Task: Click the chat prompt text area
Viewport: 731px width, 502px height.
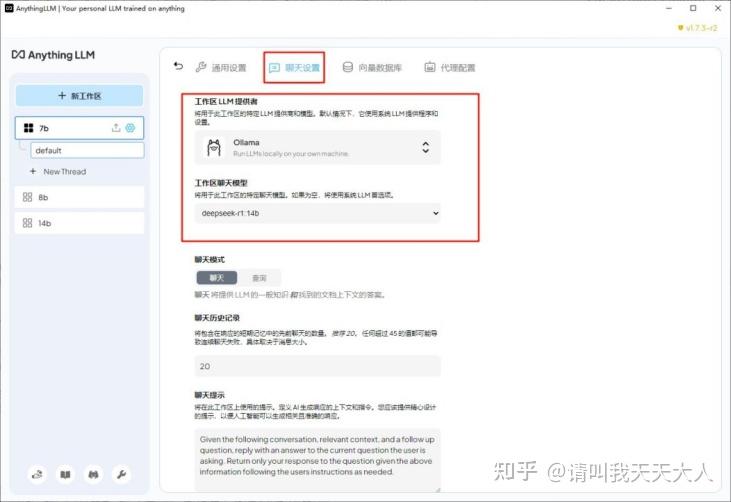Action: [317, 460]
